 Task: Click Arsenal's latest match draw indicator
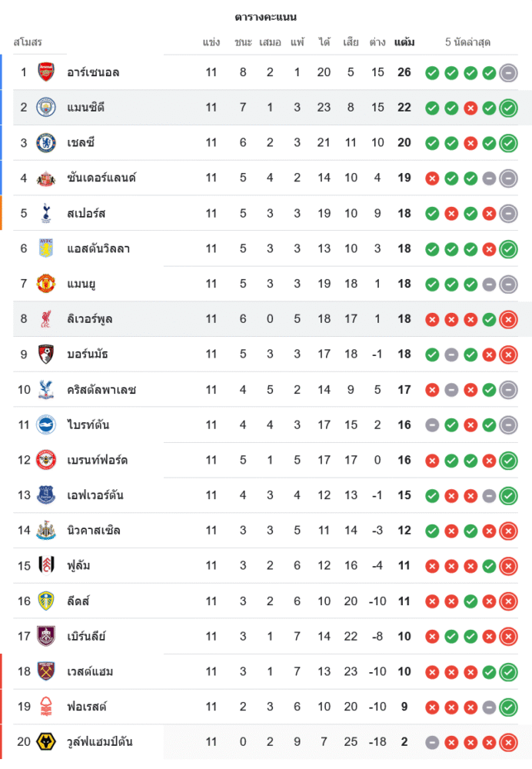tap(507, 73)
